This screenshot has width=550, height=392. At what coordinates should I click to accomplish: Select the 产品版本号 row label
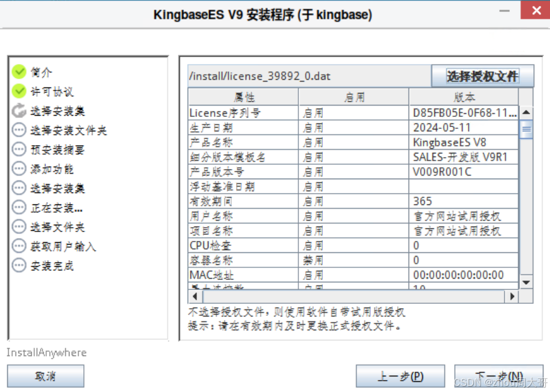216,172
